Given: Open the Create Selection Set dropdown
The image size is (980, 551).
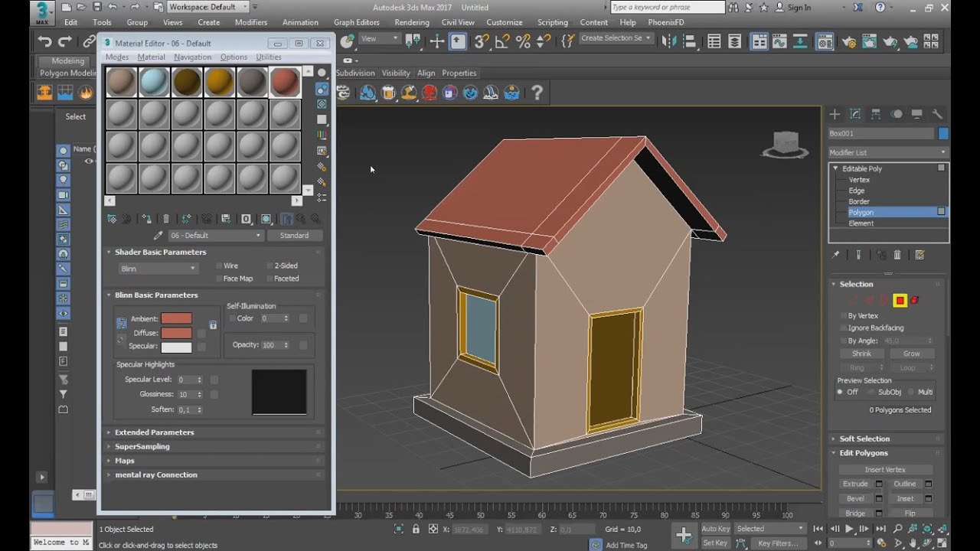Looking at the screenshot, I should click(616, 38).
